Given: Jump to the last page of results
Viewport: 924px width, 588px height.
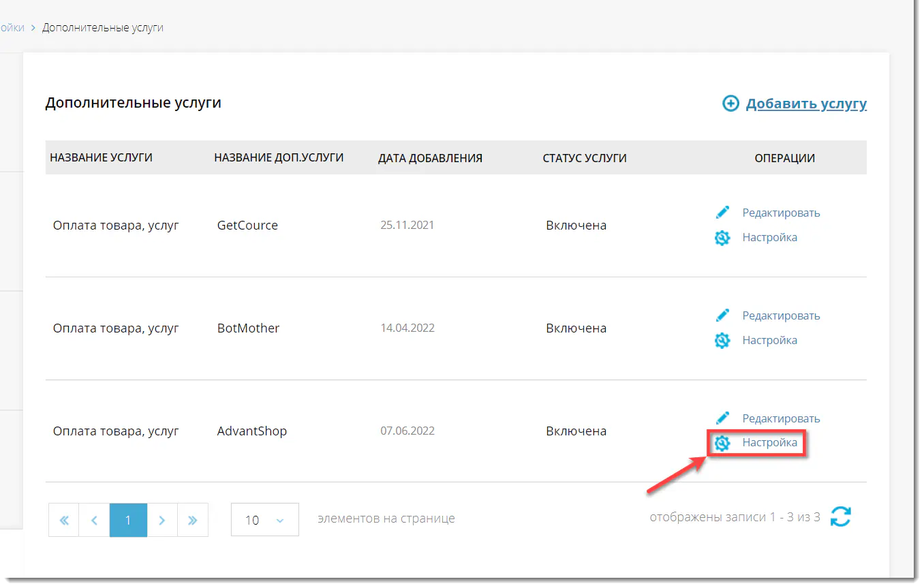Looking at the screenshot, I should point(193,521).
